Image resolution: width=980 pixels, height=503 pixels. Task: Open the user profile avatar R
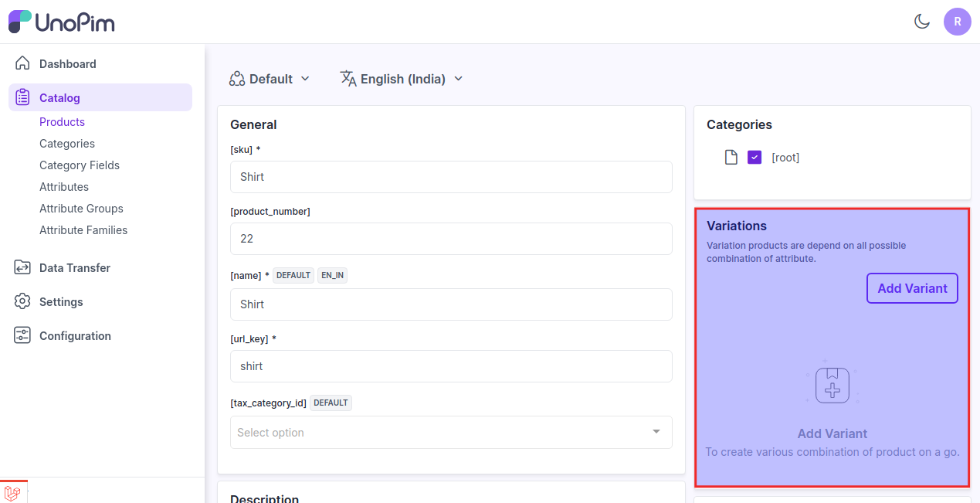pos(957,22)
